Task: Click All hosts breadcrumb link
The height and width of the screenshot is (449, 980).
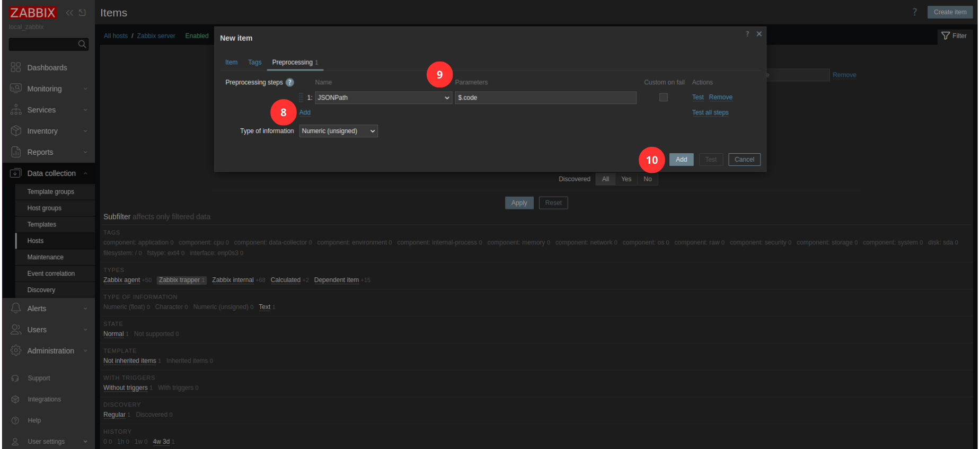Action: 116,36
